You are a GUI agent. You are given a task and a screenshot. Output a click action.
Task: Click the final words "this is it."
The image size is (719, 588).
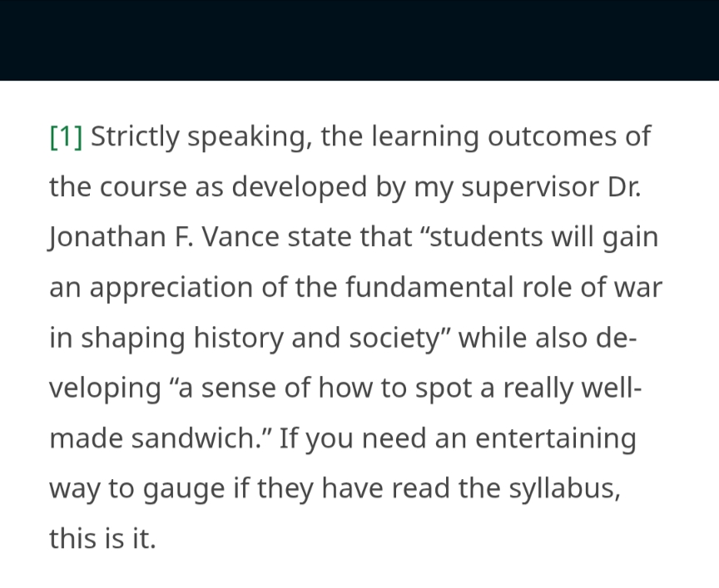pyautogui.click(x=102, y=539)
